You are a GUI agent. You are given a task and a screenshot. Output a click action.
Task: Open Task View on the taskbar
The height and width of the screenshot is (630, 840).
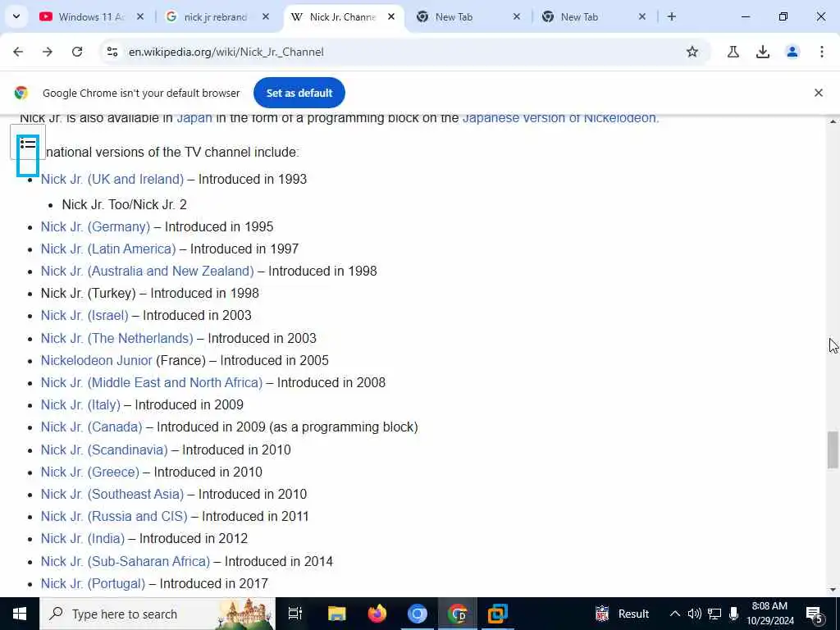click(295, 614)
